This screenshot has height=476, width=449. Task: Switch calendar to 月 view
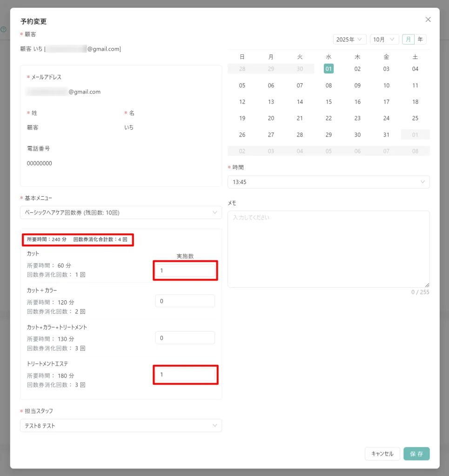[x=408, y=40]
